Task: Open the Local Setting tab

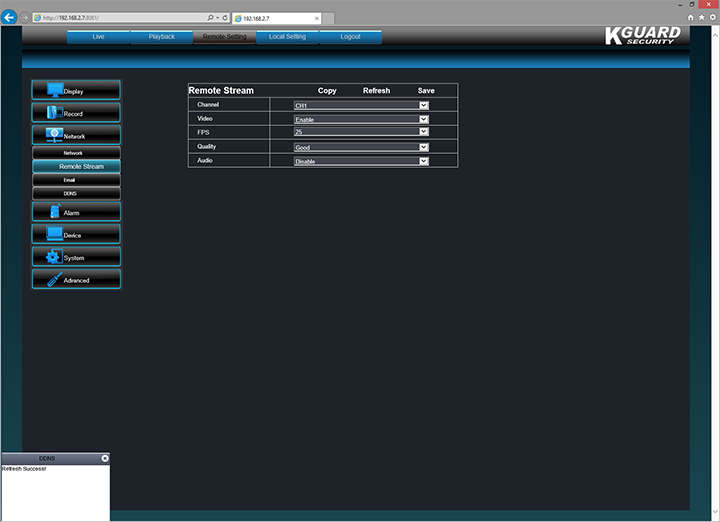Action: 287,37
